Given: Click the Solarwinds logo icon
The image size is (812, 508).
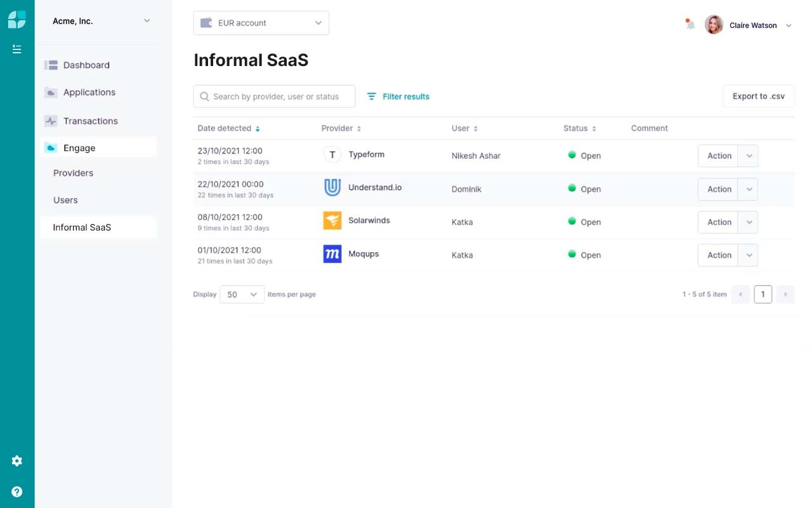Looking at the screenshot, I should pyautogui.click(x=332, y=220).
